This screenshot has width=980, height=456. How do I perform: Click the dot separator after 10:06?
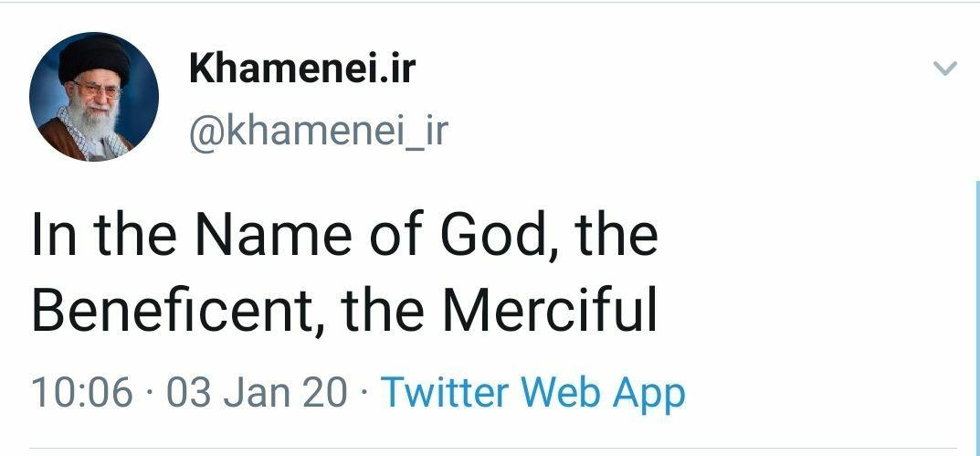pyautogui.click(x=150, y=393)
